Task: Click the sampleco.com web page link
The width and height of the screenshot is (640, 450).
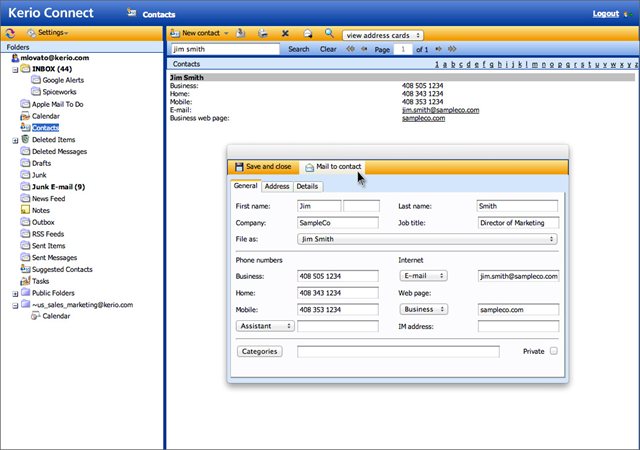Action: pyautogui.click(x=423, y=118)
